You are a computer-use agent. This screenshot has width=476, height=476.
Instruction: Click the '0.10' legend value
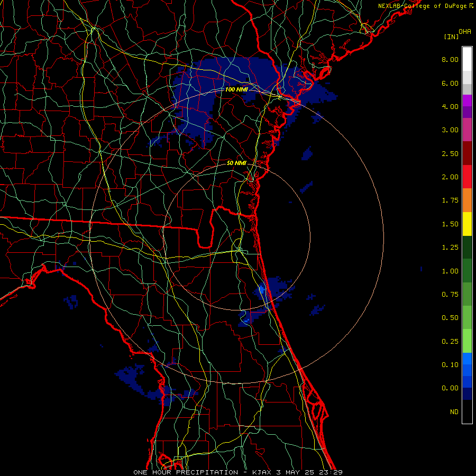tap(450, 365)
